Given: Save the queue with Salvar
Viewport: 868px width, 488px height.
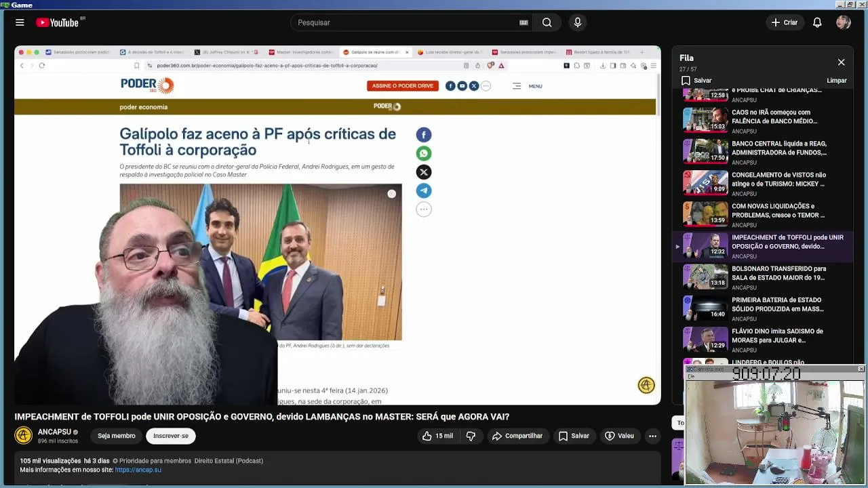Looking at the screenshot, I should click(x=696, y=81).
